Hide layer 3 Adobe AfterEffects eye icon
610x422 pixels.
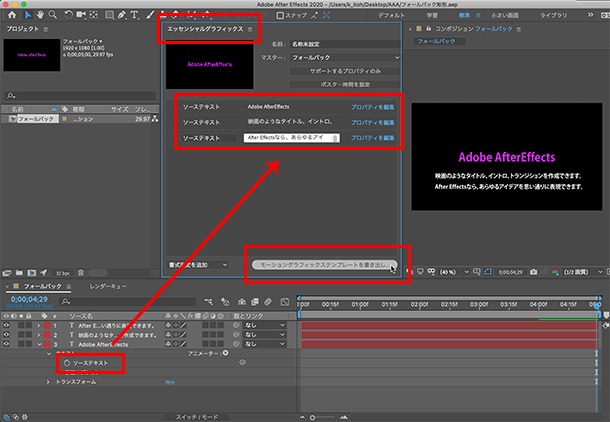coord(6,344)
